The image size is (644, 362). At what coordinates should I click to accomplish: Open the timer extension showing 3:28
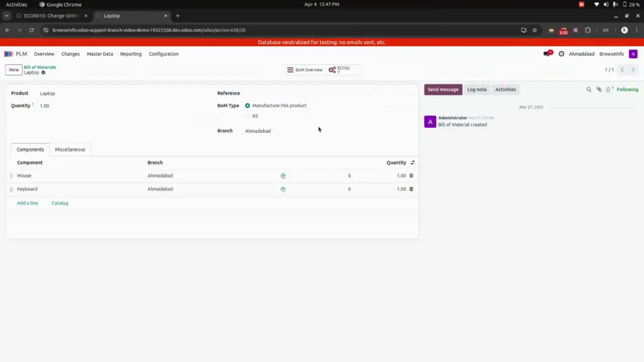pos(563,31)
